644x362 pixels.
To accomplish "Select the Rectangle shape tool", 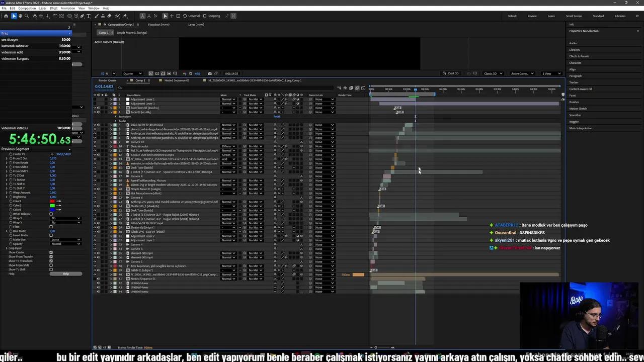I will coord(69,16).
